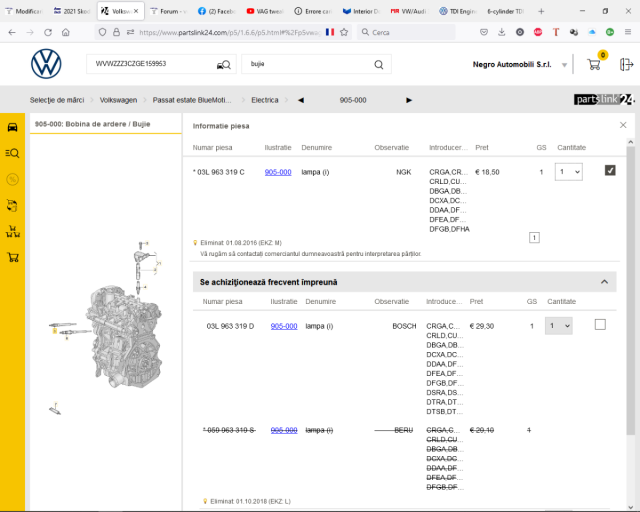Bookmark this page with the star icon
Image resolution: width=640 pixels, height=512 pixels.
click(x=344, y=32)
